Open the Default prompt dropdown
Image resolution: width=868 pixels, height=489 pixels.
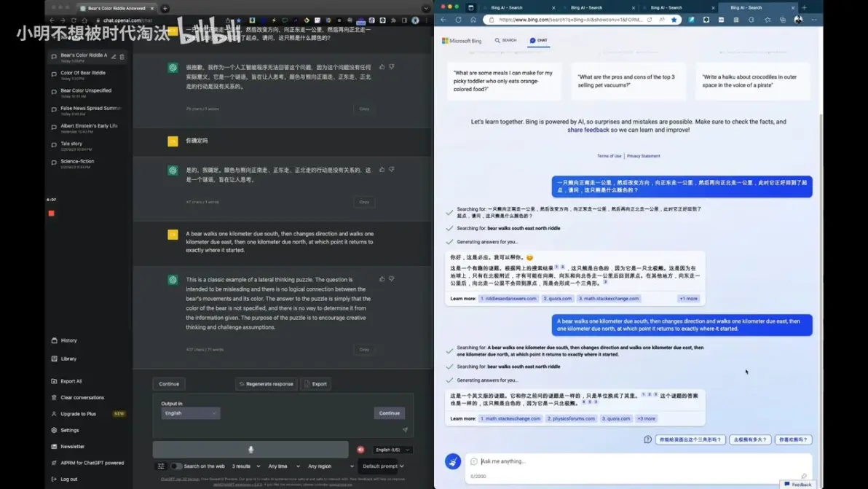coord(382,466)
